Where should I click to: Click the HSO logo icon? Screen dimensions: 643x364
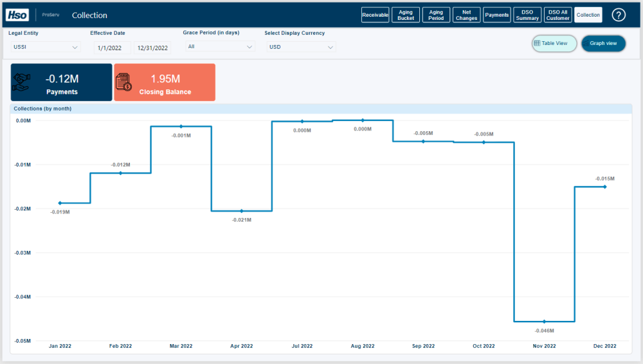tap(17, 15)
